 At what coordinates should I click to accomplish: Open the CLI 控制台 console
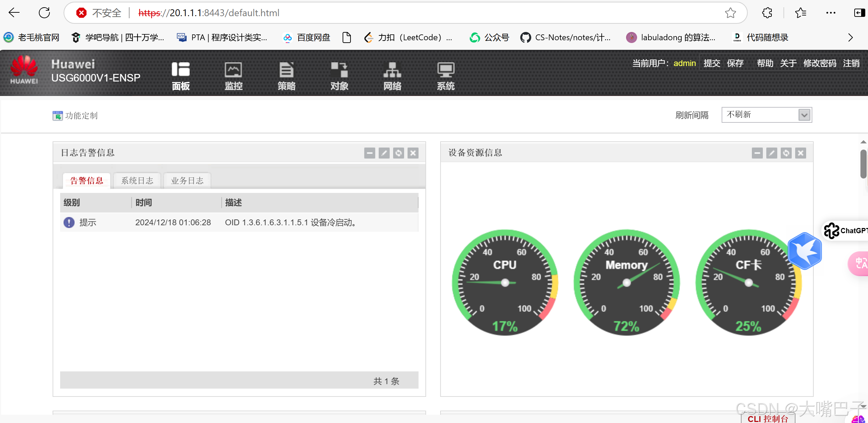(x=769, y=418)
